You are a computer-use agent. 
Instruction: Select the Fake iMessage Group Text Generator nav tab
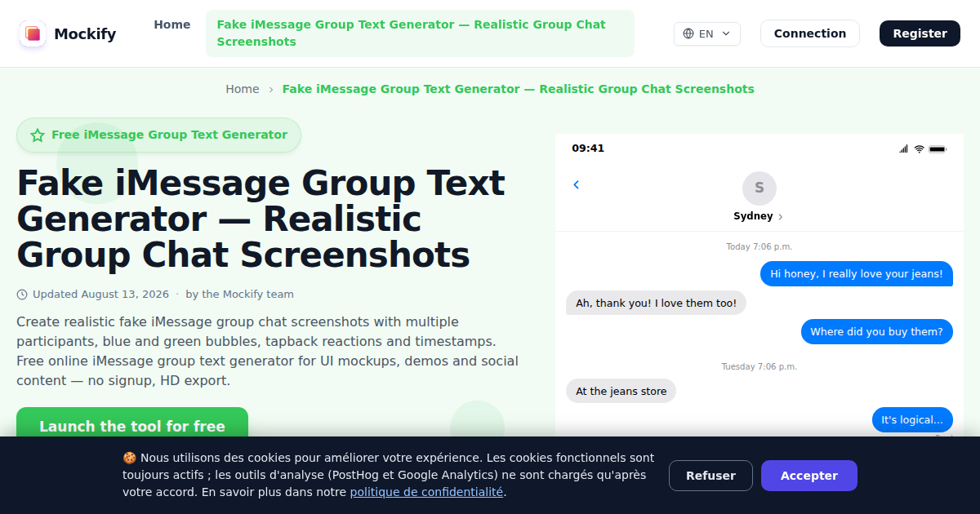click(x=420, y=33)
